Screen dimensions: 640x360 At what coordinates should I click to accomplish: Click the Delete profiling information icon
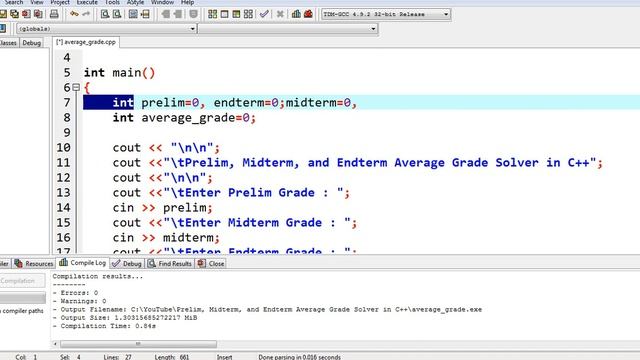(x=308, y=14)
